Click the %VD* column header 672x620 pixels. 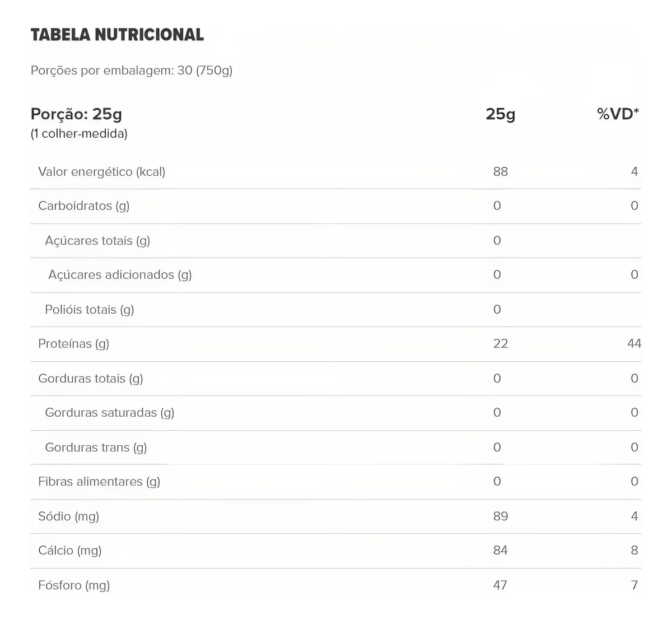pyautogui.click(x=618, y=114)
